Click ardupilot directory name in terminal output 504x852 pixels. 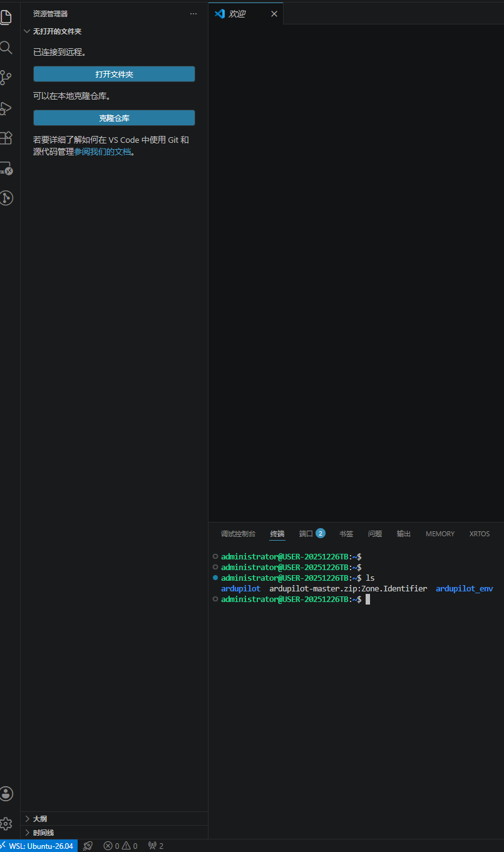pos(240,589)
